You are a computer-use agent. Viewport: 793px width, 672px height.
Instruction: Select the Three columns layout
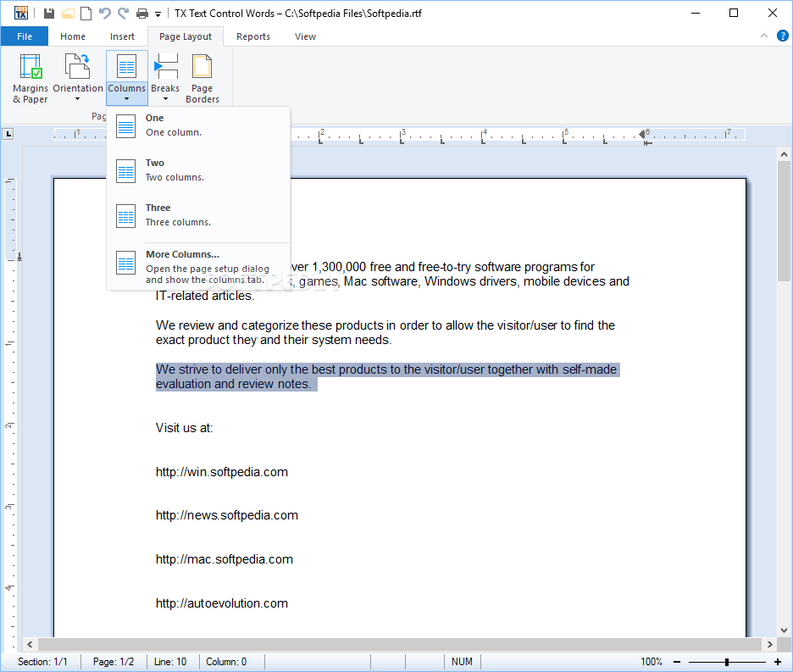click(198, 215)
